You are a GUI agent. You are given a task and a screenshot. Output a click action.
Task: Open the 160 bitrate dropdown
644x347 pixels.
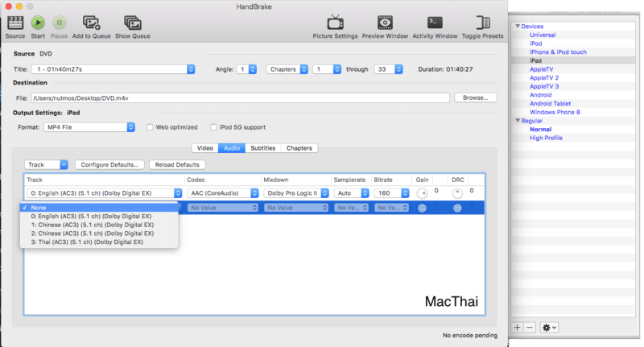pyautogui.click(x=391, y=193)
